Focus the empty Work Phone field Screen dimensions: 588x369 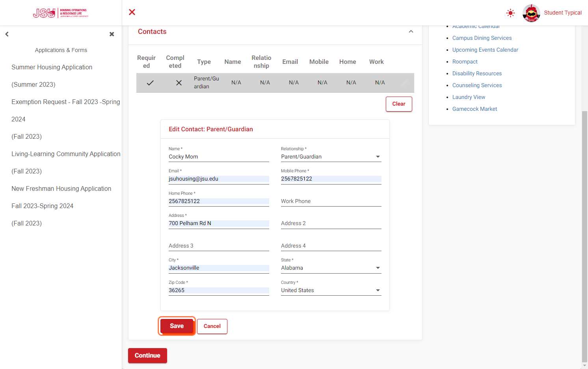point(331,201)
